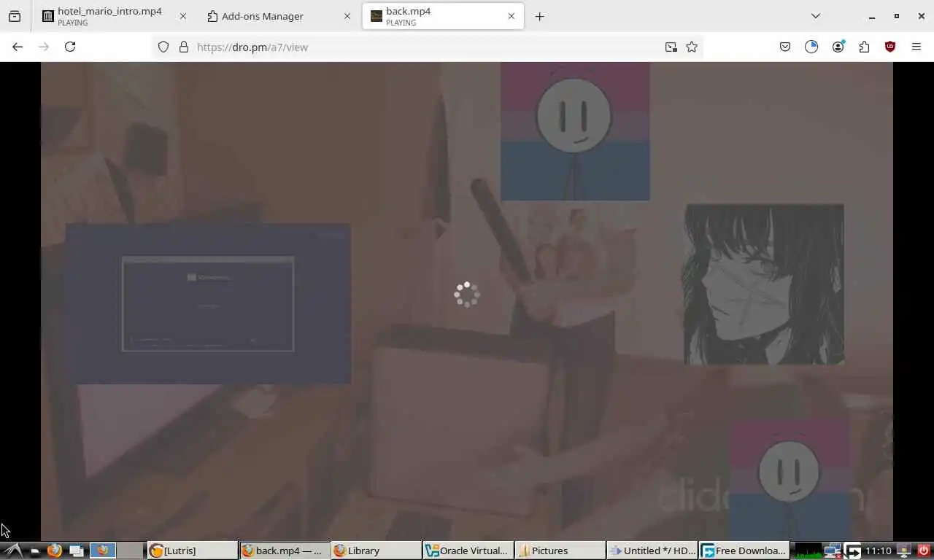The image size is (934, 560).
Task: Switch to Lutris taskbar window
Action: pos(193,551)
